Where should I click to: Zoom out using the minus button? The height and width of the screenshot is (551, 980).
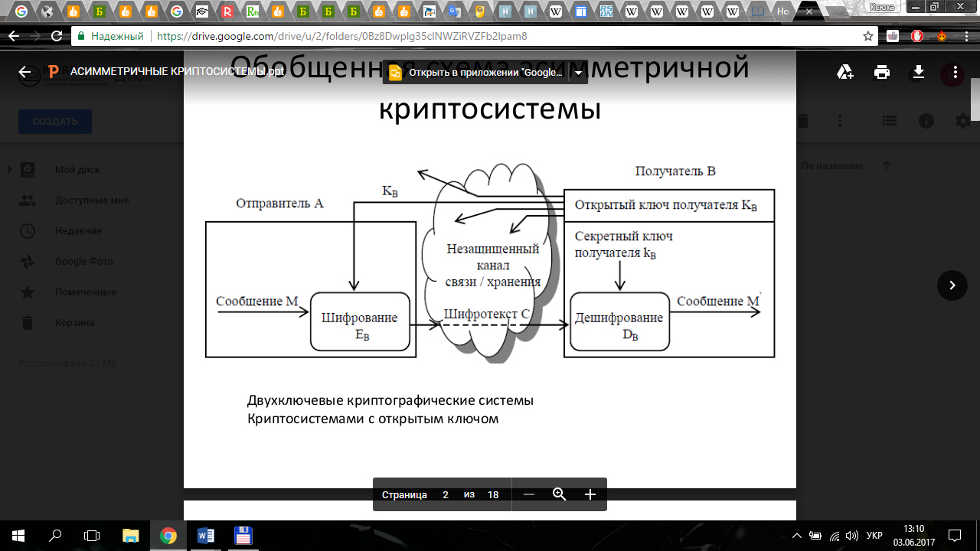point(528,494)
